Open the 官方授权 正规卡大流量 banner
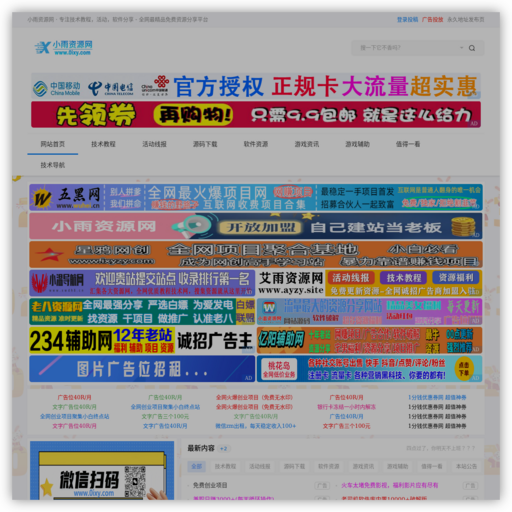Screen dimensions: 512x512 pyautogui.click(x=256, y=86)
